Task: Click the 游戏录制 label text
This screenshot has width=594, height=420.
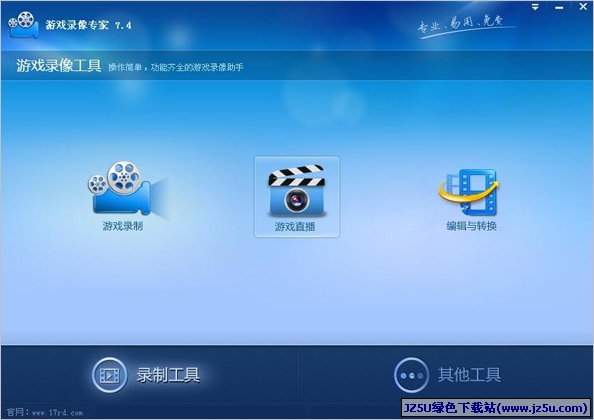Action: pyautogui.click(x=123, y=226)
